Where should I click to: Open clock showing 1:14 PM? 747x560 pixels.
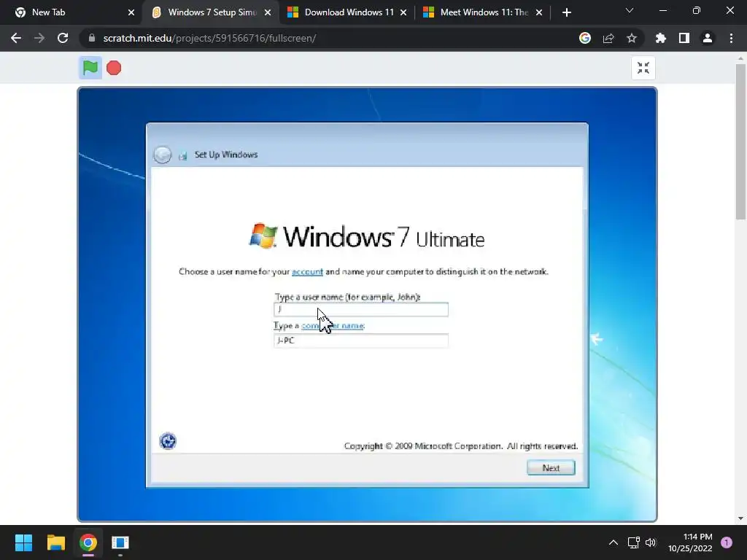coord(690,542)
